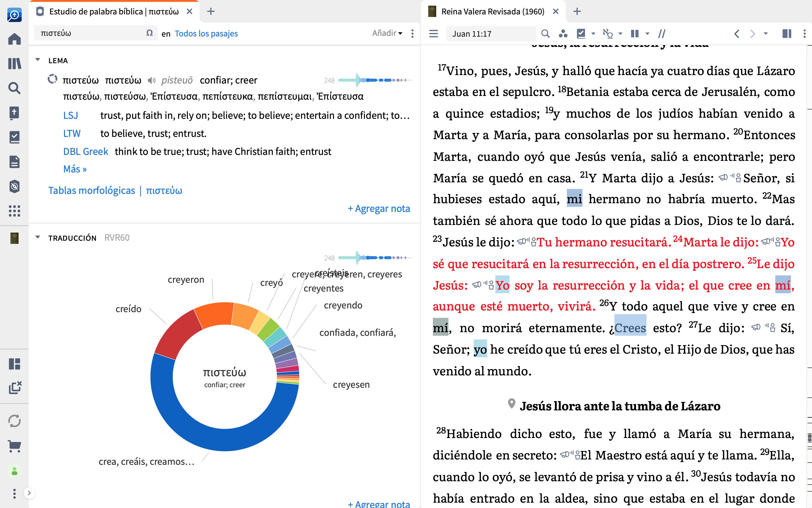Open Tablas morfológicas link
812x508 pixels.
[92, 190]
